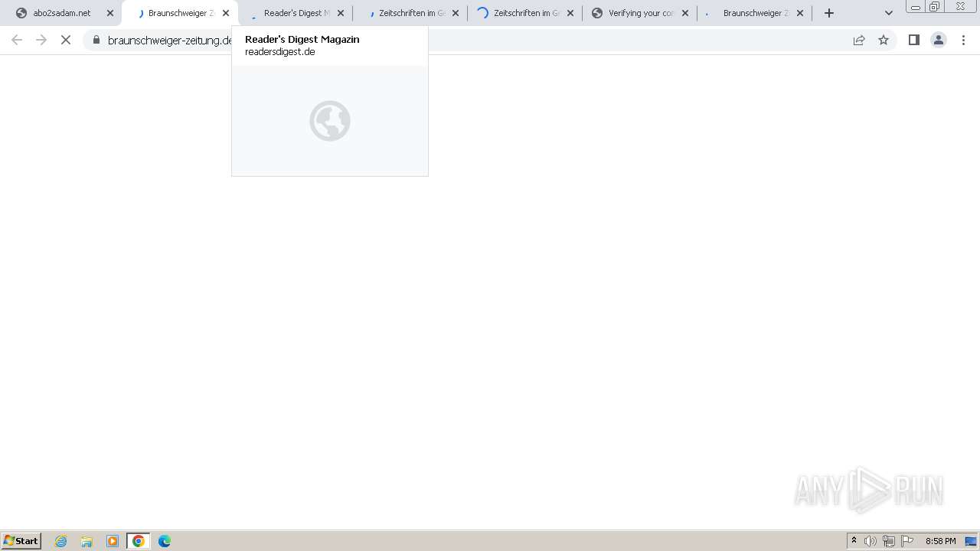The width and height of the screenshot is (980, 551).
Task: Close the second Zeitschriften tab
Action: [x=570, y=13]
